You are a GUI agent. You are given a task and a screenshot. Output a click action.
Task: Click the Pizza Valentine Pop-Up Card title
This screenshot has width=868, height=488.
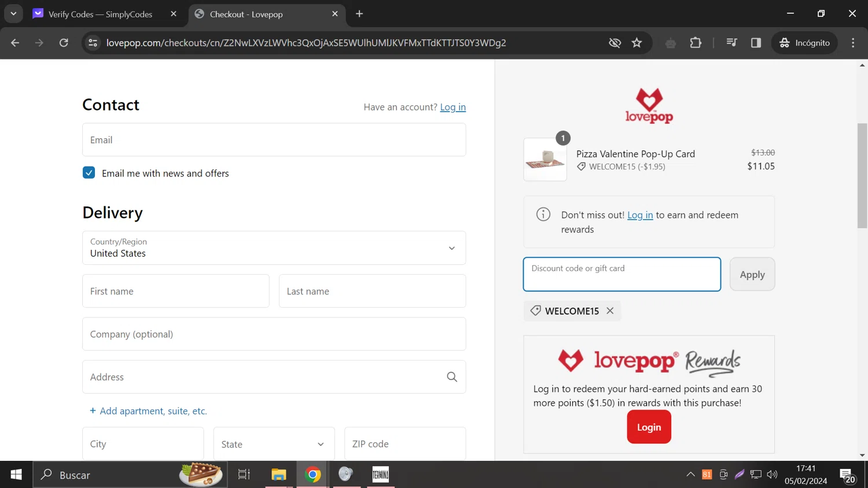pos(635,154)
